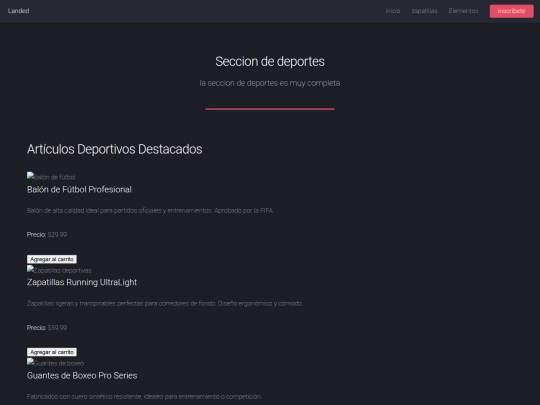Add Balón de Fútbol Profesional to cart

click(x=52, y=259)
